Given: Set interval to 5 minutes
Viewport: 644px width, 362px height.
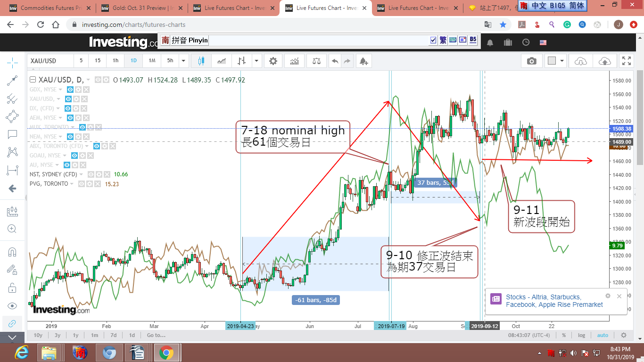Looking at the screenshot, I should click(81, 61).
